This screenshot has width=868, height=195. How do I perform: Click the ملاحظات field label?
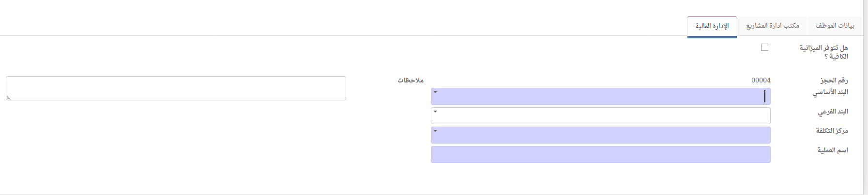click(411, 80)
